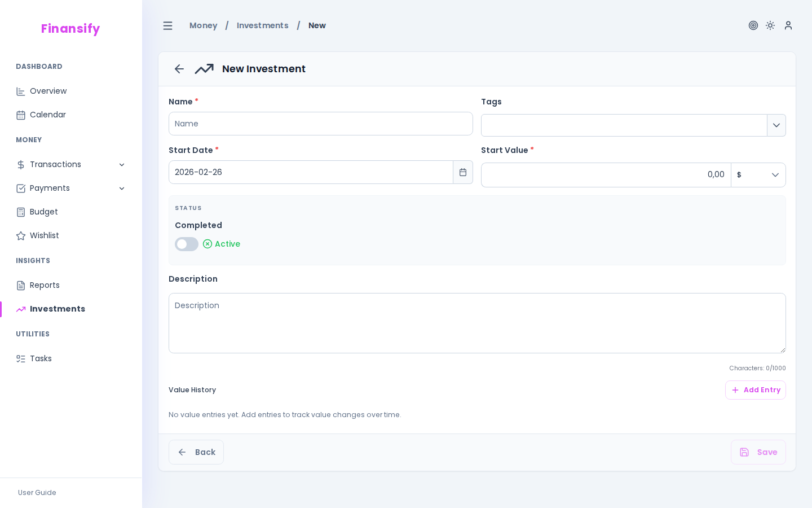Toggle investment status to Completed
The height and width of the screenshot is (508, 812).
[187, 244]
